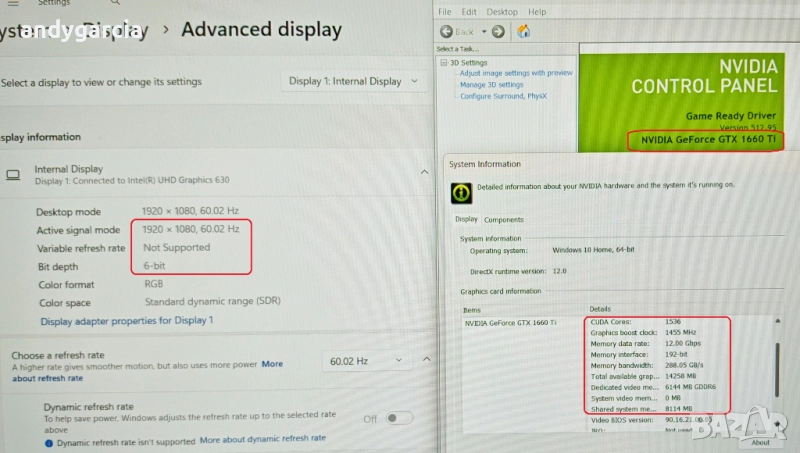The width and height of the screenshot is (800, 453).
Task: Collapse the 3D Settings tree node
Action: 443,62
